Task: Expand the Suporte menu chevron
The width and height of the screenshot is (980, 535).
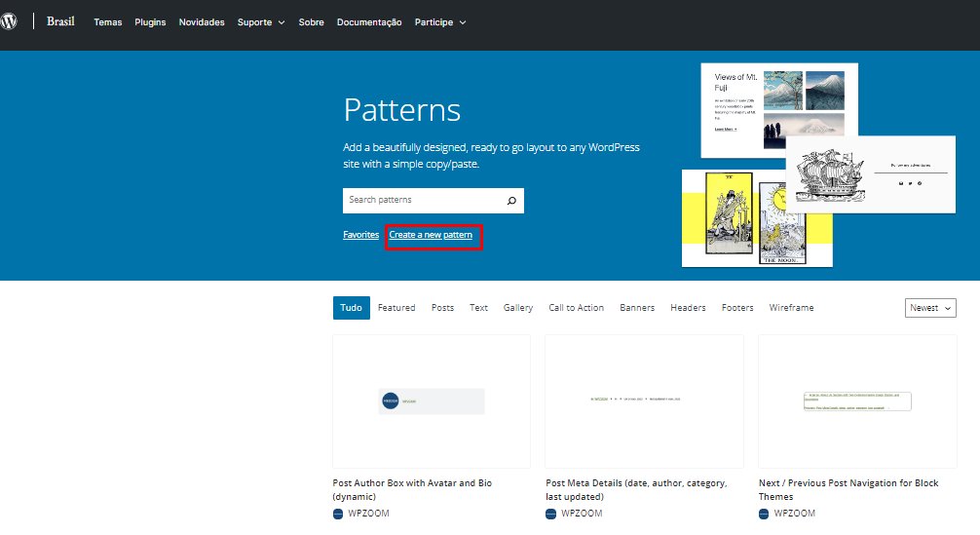Action: pyautogui.click(x=282, y=22)
